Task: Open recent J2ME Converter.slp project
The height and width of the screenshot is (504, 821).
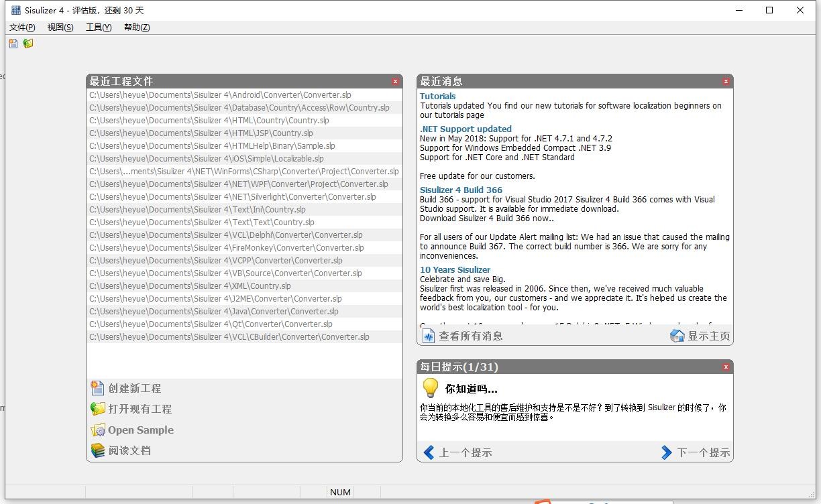Action: tap(245, 298)
